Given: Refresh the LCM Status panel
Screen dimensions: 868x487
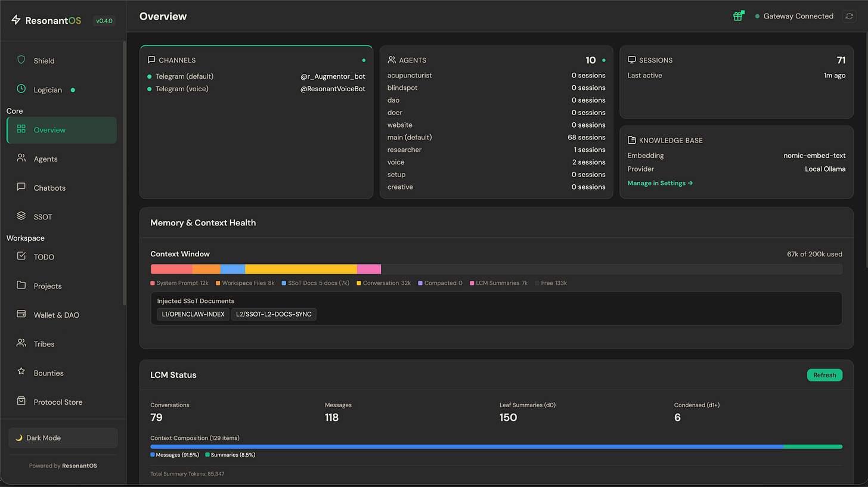Looking at the screenshot, I should [824, 375].
